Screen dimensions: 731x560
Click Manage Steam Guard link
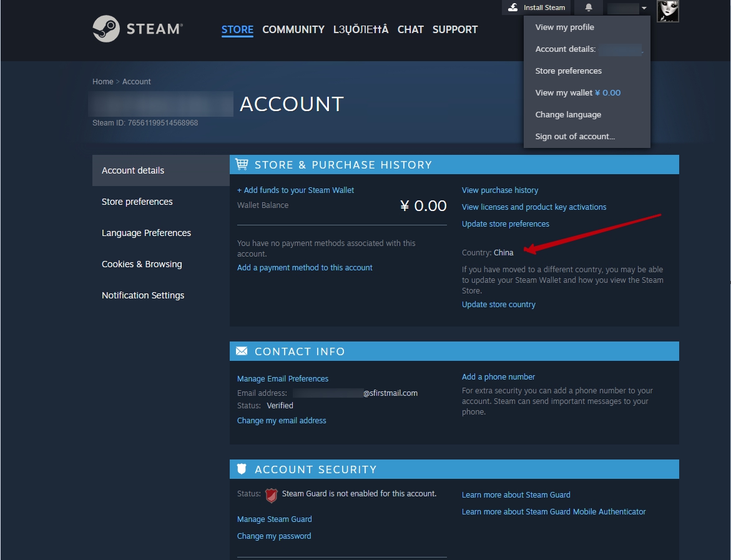[x=274, y=519]
